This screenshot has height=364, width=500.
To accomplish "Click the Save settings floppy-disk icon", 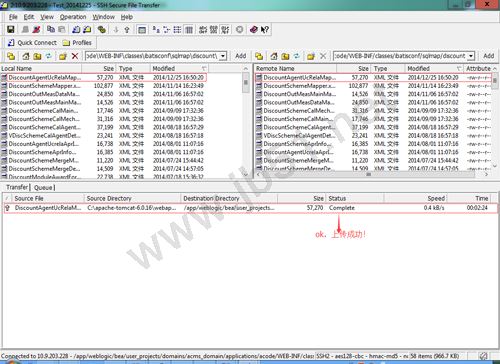I will tap(11, 30).
